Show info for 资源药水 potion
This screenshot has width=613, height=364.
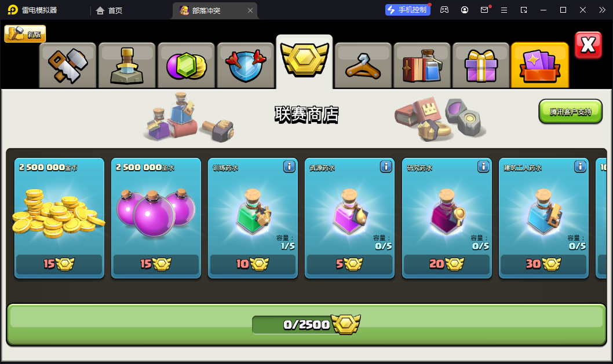[x=386, y=167]
